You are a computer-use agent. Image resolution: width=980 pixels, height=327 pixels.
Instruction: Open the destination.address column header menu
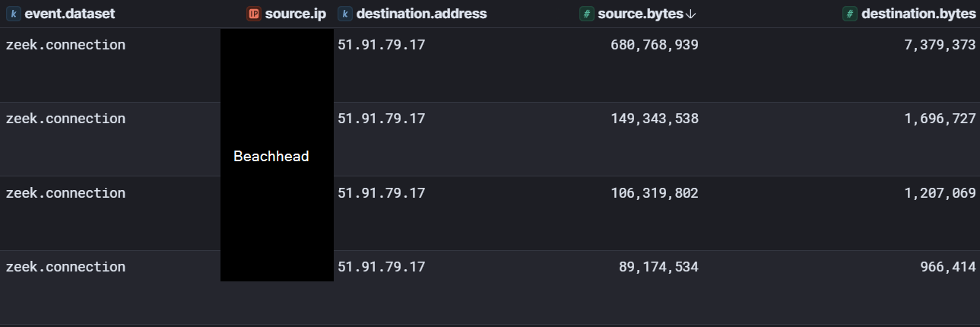click(421, 14)
